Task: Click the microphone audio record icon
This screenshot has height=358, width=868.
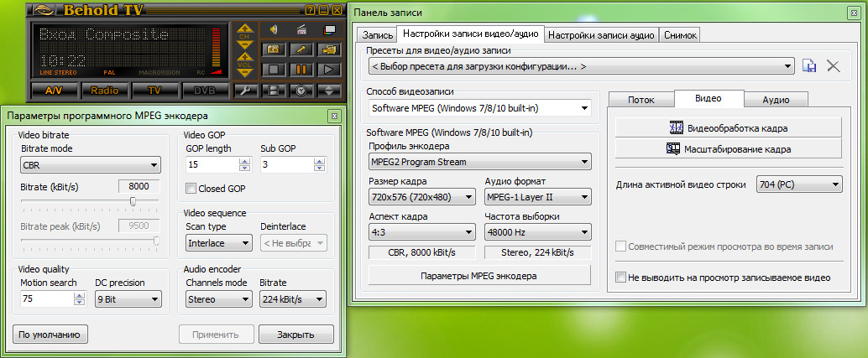Action: tap(301, 49)
